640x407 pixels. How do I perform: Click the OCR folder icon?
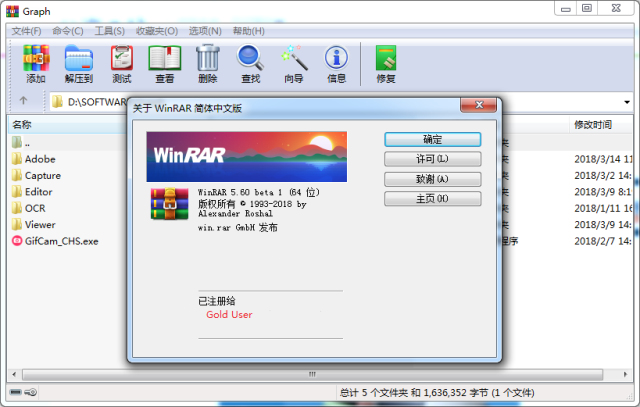click(17, 208)
